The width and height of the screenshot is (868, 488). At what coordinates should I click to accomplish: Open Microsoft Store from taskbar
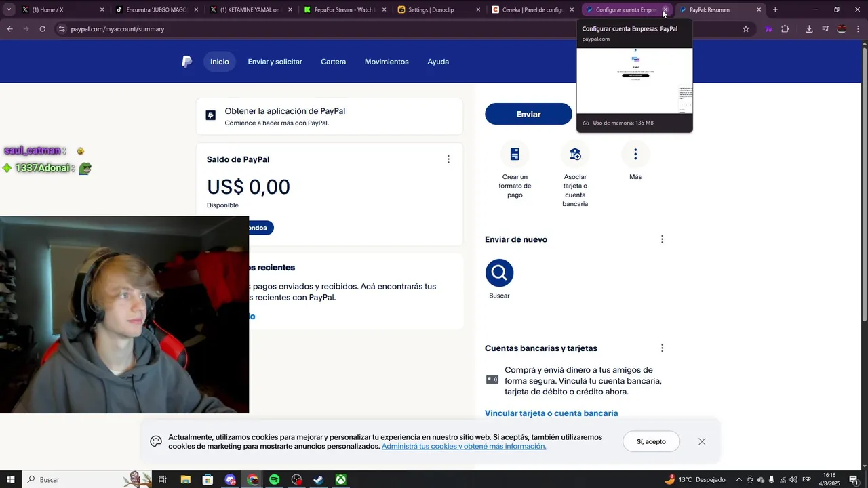(208, 479)
